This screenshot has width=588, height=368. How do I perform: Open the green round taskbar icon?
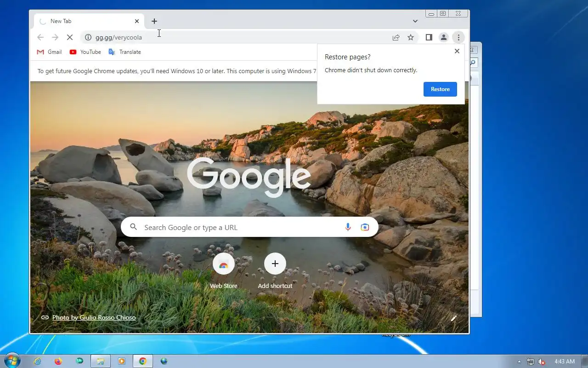click(x=79, y=362)
